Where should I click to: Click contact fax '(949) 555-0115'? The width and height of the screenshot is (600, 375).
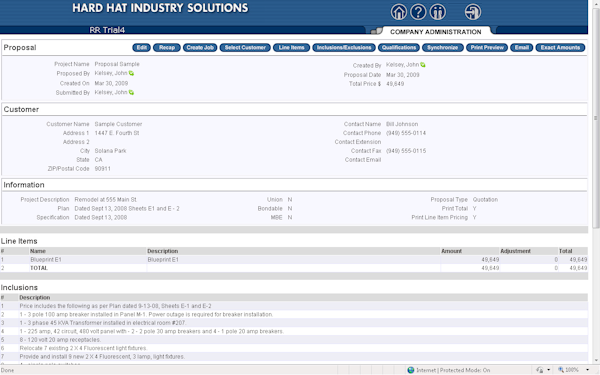click(x=406, y=151)
